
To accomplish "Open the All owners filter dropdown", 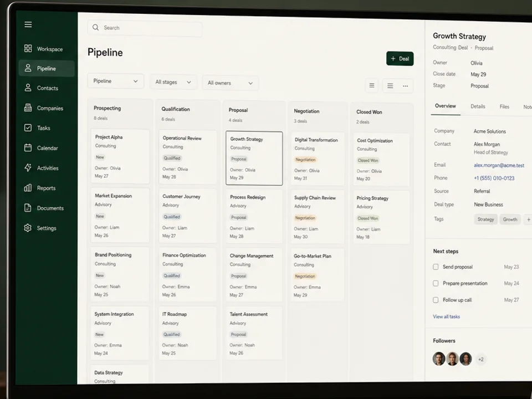I will (231, 83).
